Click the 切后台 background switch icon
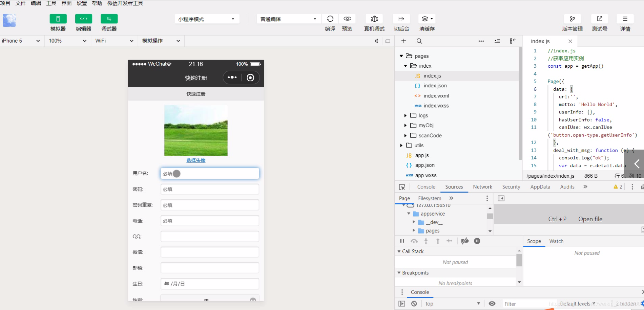The image size is (644, 310). tap(401, 19)
